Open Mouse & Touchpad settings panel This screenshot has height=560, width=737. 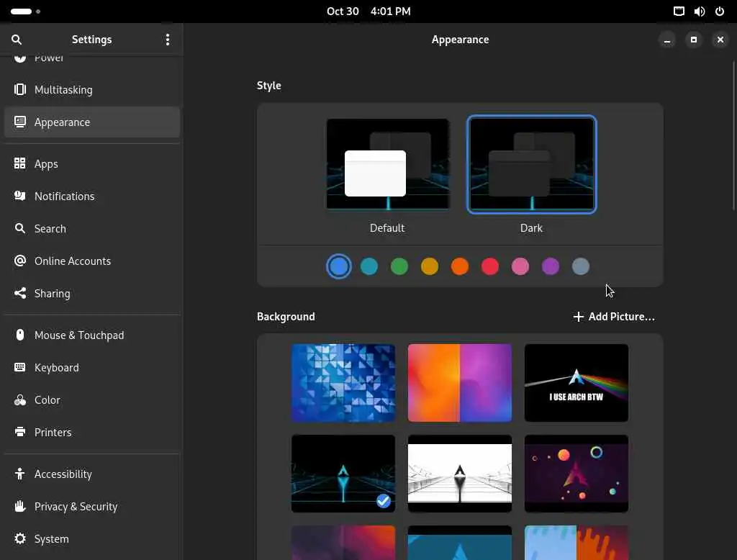92,335
